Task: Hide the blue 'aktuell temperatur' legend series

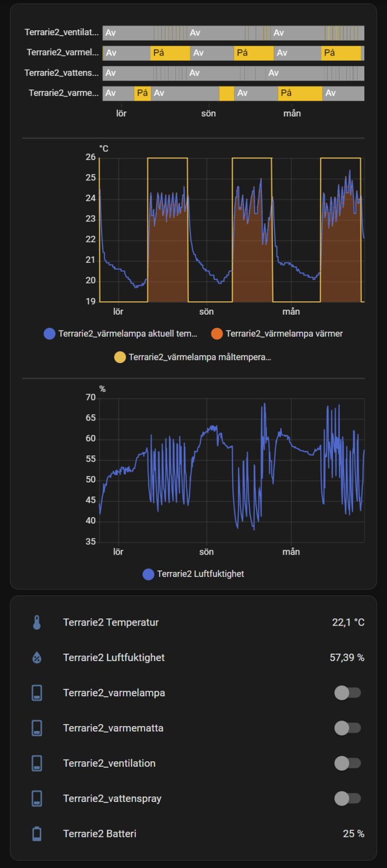Action: [x=121, y=334]
